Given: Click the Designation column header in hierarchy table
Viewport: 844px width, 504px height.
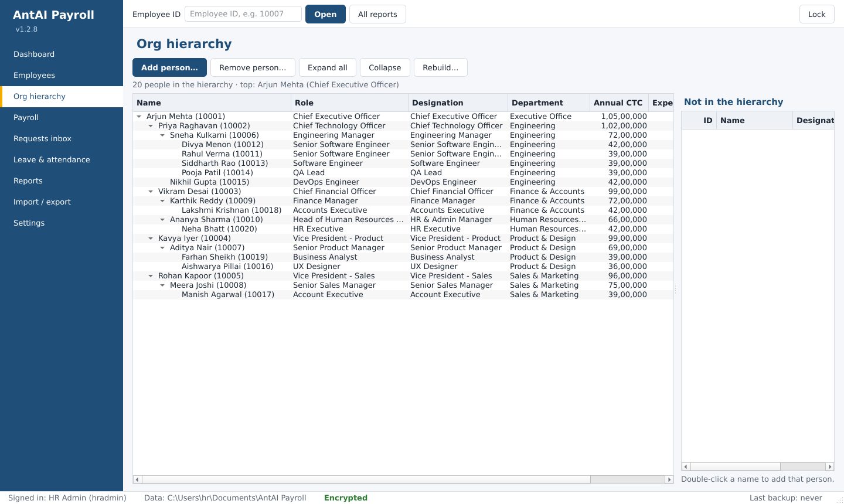Looking at the screenshot, I should [x=457, y=103].
